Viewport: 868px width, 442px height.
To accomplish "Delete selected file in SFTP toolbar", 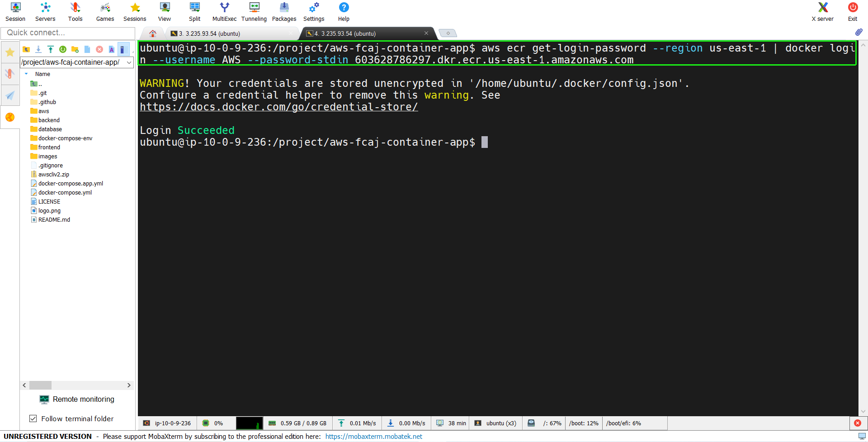I will click(99, 49).
